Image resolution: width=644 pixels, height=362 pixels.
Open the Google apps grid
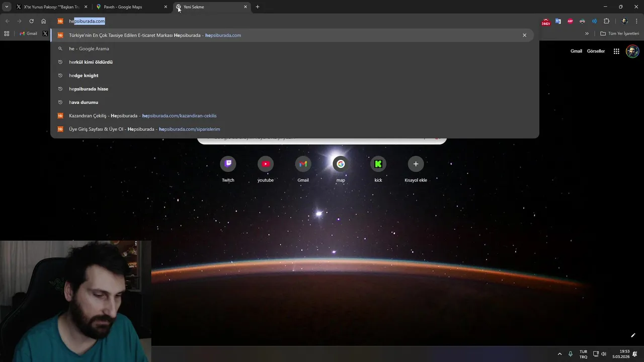coord(616,51)
